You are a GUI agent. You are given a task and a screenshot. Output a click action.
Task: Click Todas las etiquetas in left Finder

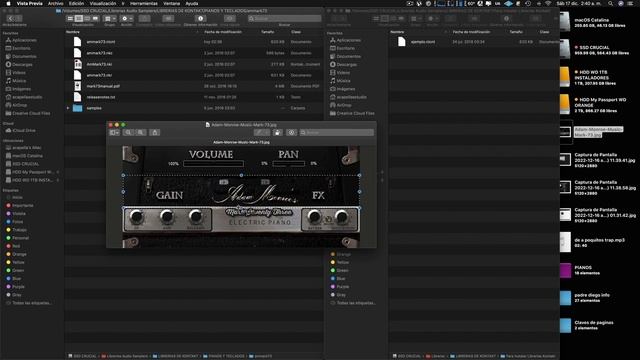[x=31, y=303]
